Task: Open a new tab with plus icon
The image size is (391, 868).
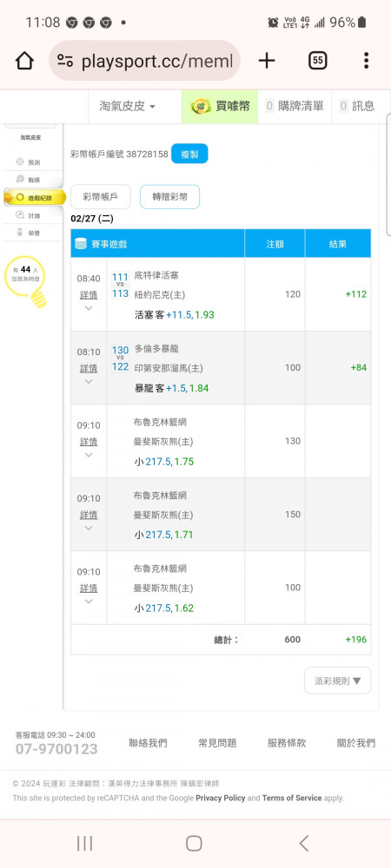Action: click(x=267, y=61)
